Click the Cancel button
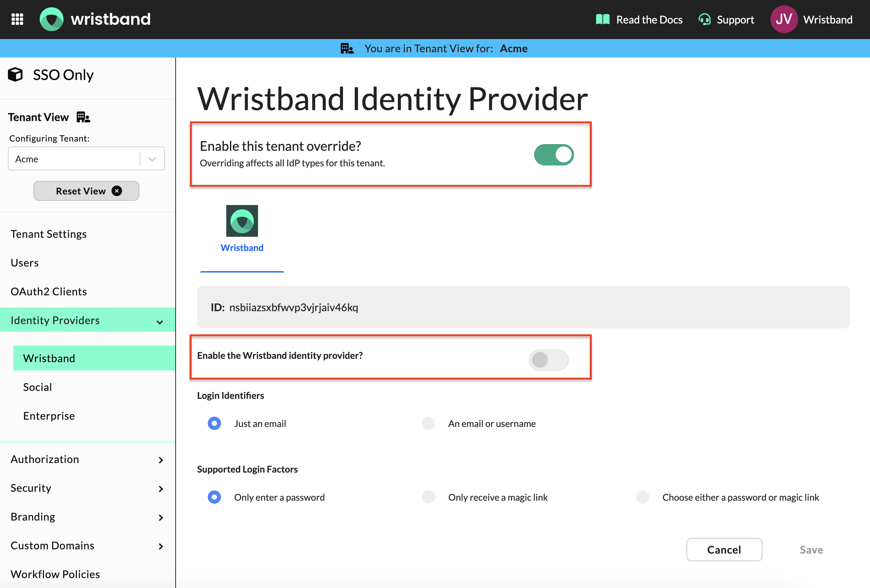This screenshot has width=870, height=588. pos(724,549)
